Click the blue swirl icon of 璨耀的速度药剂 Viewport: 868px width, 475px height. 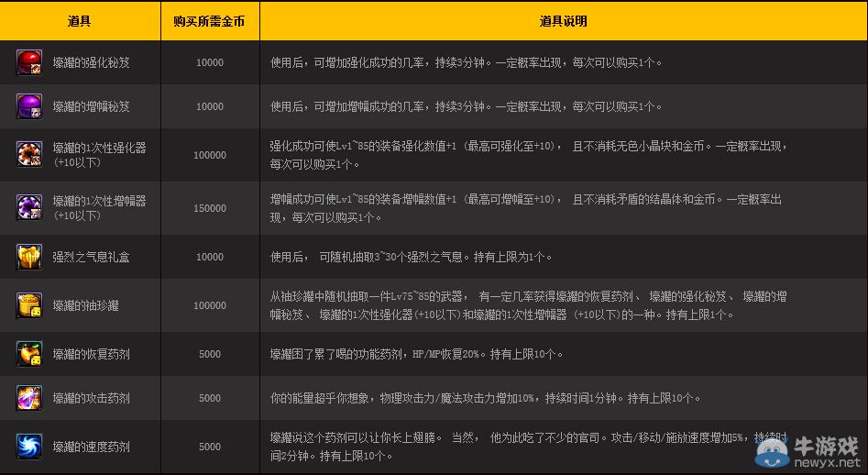coord(29,447)
